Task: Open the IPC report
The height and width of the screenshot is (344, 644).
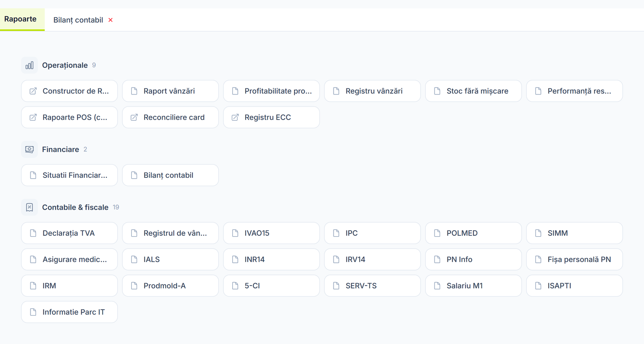Action: coord(372,233)
